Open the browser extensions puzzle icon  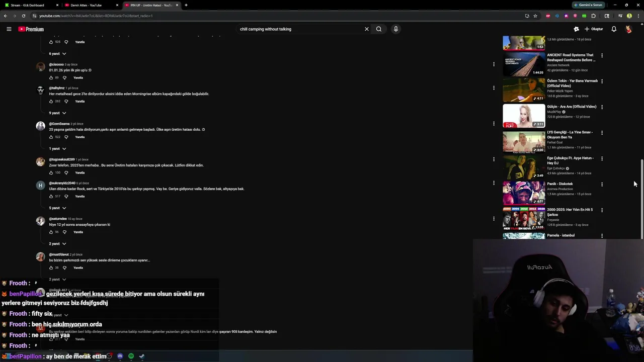(x=593, y=16)
